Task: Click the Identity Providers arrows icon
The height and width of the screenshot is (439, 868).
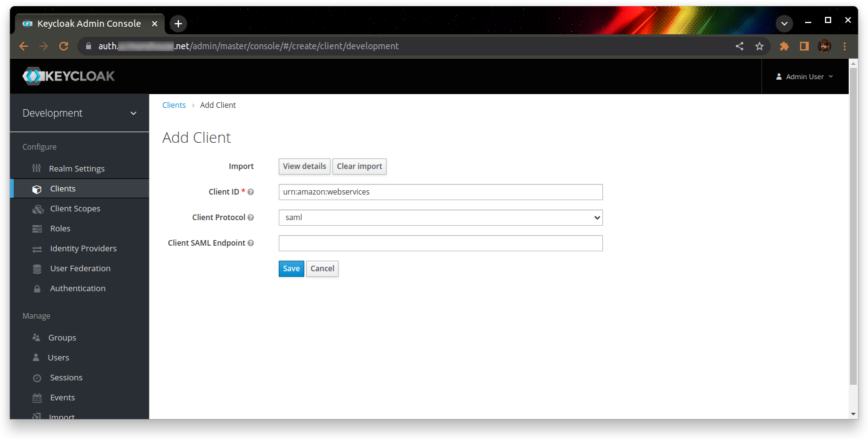Action: pos(37,248)
